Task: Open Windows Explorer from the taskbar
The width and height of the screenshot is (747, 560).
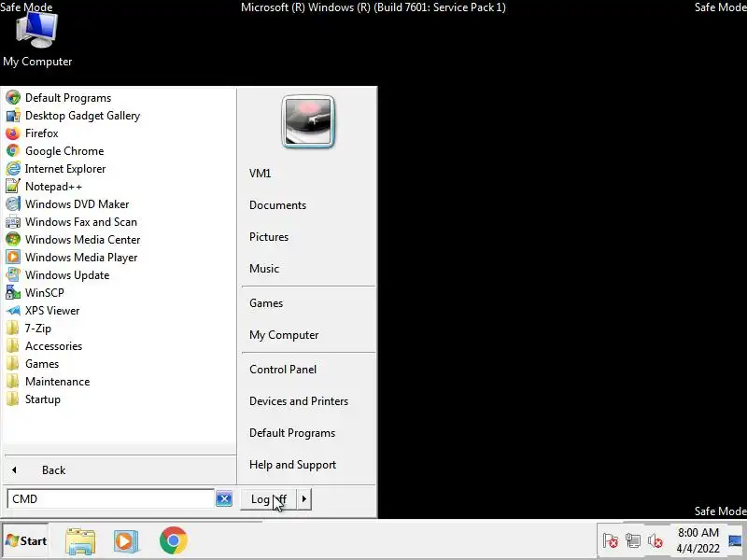Action: 80,541
